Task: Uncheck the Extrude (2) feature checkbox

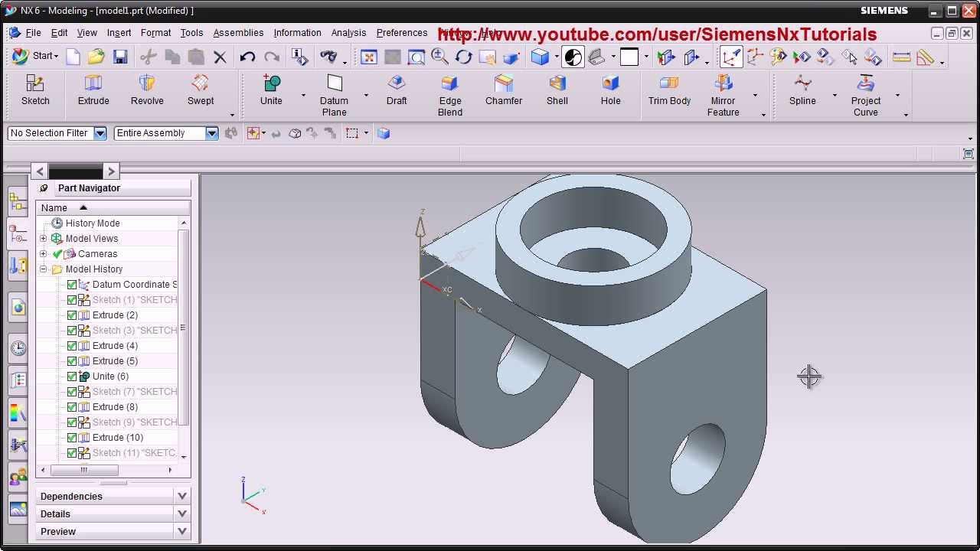Action: [71, 315]
